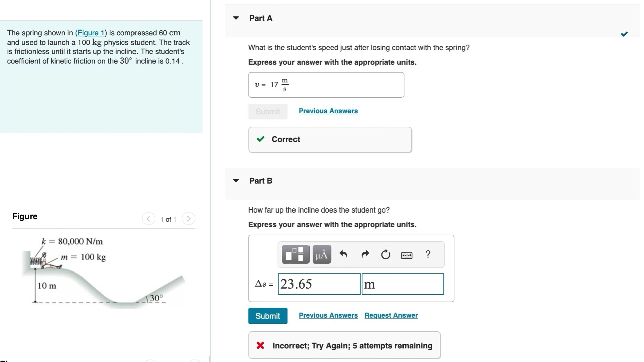Open the math templates palette in equation editor
Viewport: 644px width, 362px height.
[x=295, y=254]
